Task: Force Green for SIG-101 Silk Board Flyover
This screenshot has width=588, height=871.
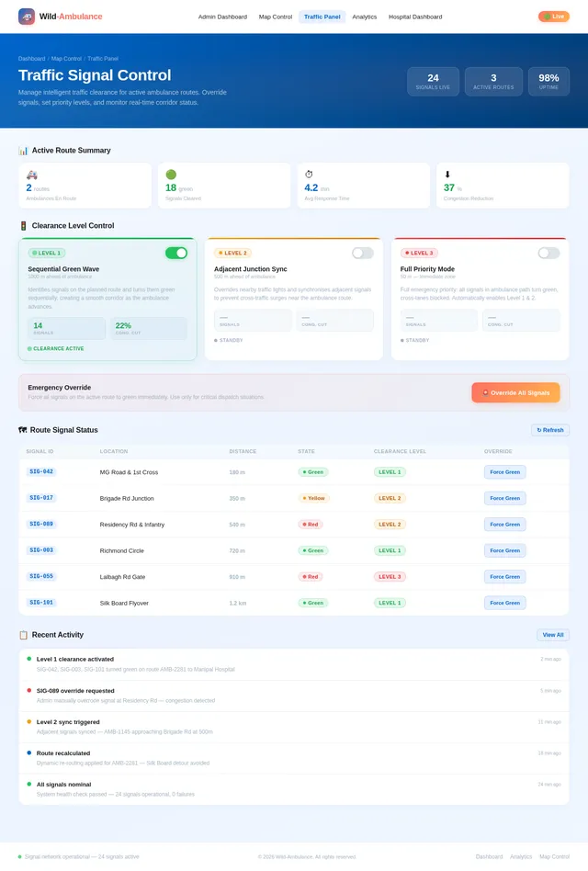Action: click(504, 603)
